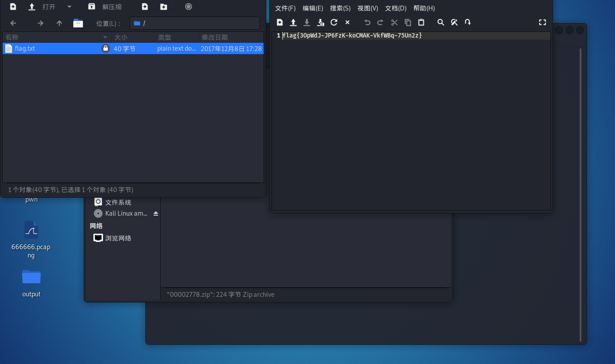Undo the last edit in editor

pyautogui.click(x=367, y=22)
